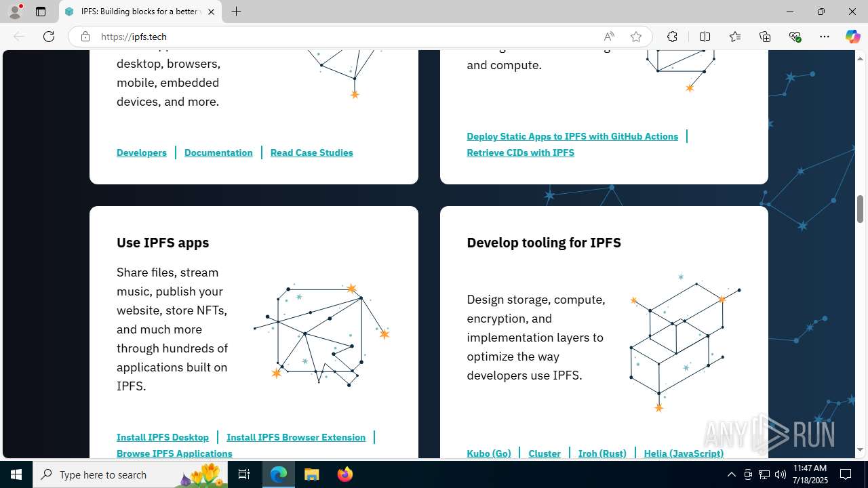Click the scrollbar down arrow

[x=860, y=449]
